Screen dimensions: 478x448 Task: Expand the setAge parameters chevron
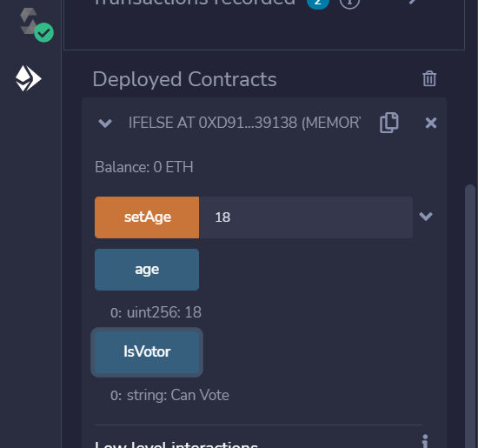pos(426,217)
